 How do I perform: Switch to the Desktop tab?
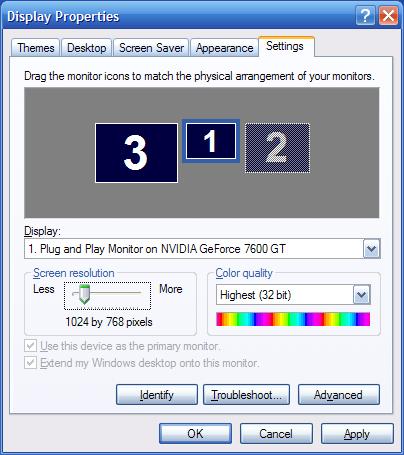click(x=87, y=48)
